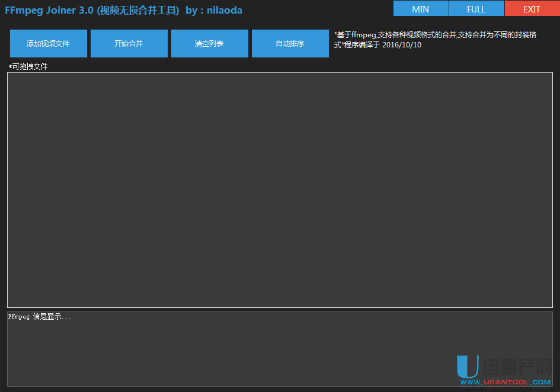
Task: Click the FFmpeg 信息显示 text line
Action: tap(39, 317)
